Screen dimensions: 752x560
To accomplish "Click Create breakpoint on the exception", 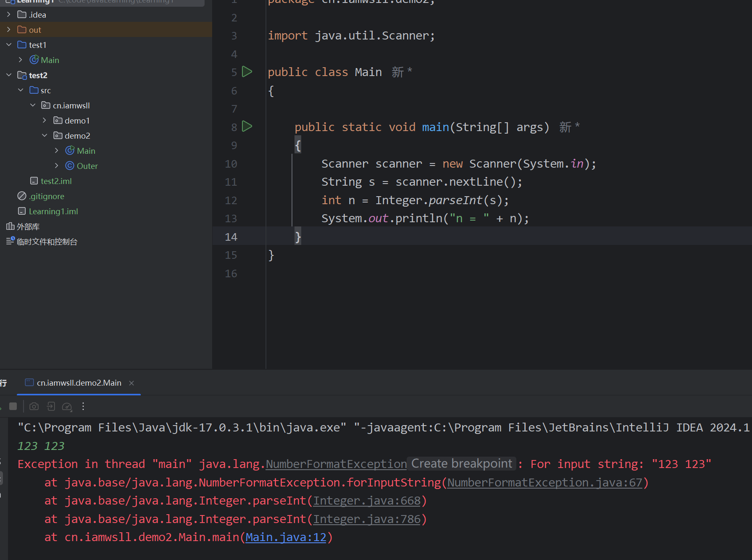I will pyautogui.click(x=461, y=464).
